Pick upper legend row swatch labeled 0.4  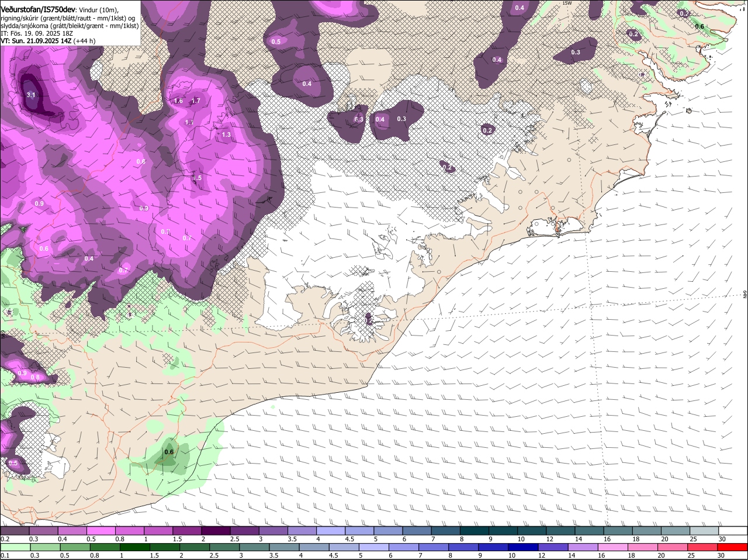[72, 531]
